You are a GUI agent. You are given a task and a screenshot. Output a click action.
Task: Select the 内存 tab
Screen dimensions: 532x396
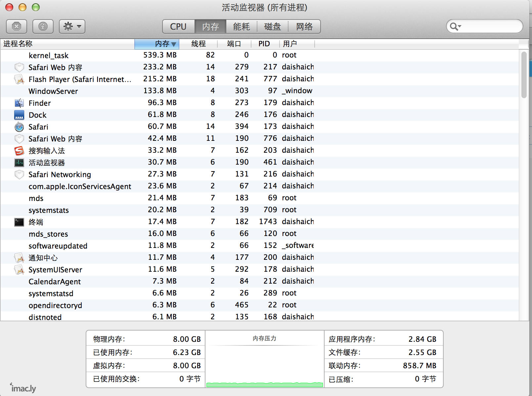click(x=210, y=26)
